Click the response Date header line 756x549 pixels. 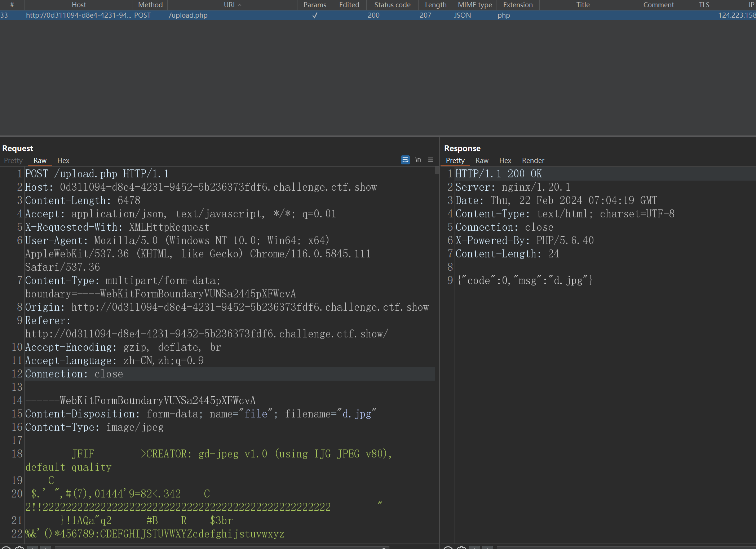tap(556, 200)
